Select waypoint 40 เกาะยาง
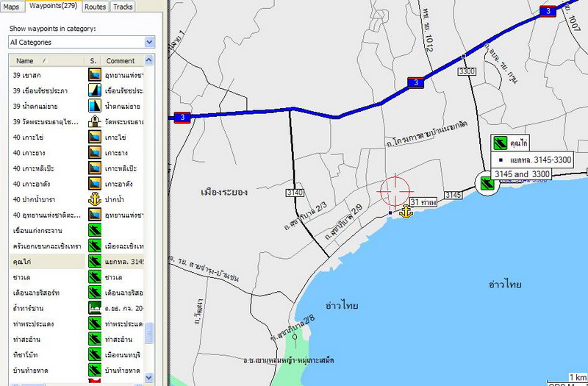Viewport: 588px width, 386px height. point(29,153)
